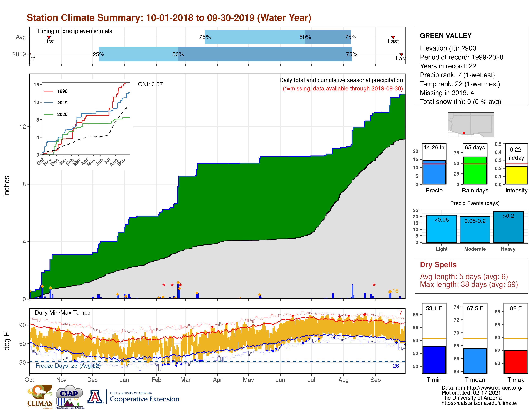
Task: Click the green Rain days bar
Action: (x=475, y=170)
